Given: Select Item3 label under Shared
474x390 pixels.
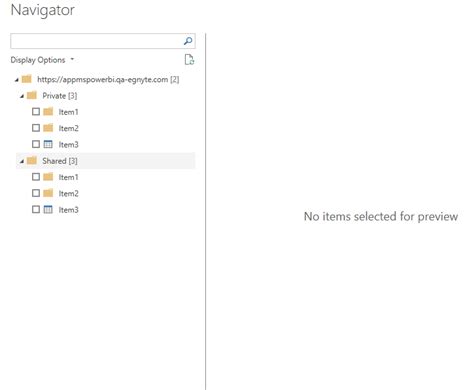Looking at the screenshot, I should point(68,210).
